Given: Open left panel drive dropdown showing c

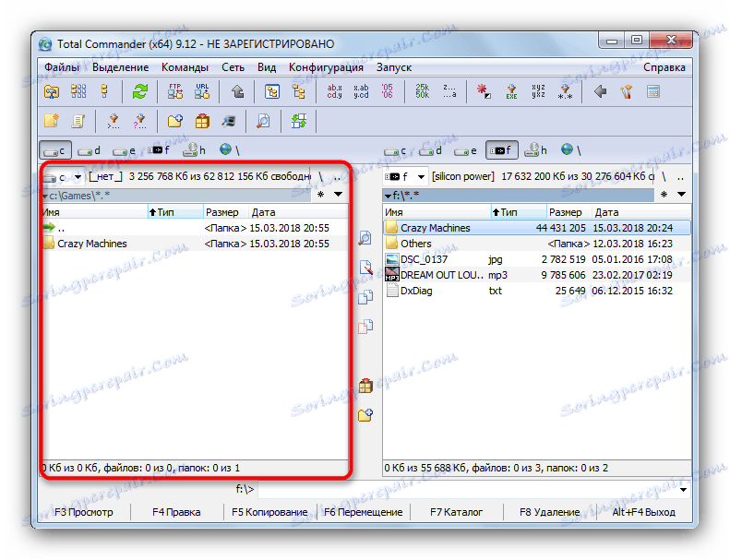Looking at the screenshot, I should point(64,177).
